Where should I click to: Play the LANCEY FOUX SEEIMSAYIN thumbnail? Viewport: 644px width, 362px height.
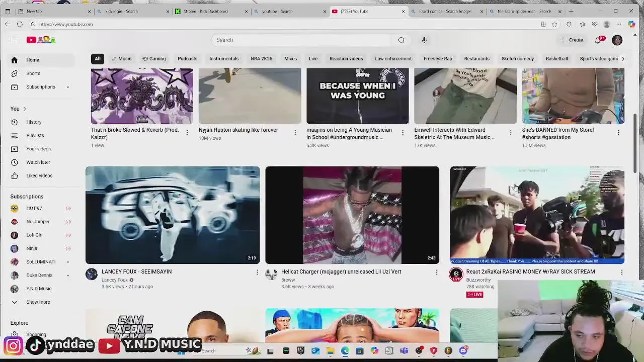[173, 215]
